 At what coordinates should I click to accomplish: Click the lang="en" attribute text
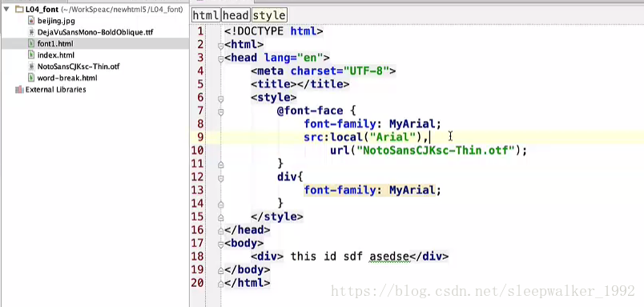tap(293, 58)
